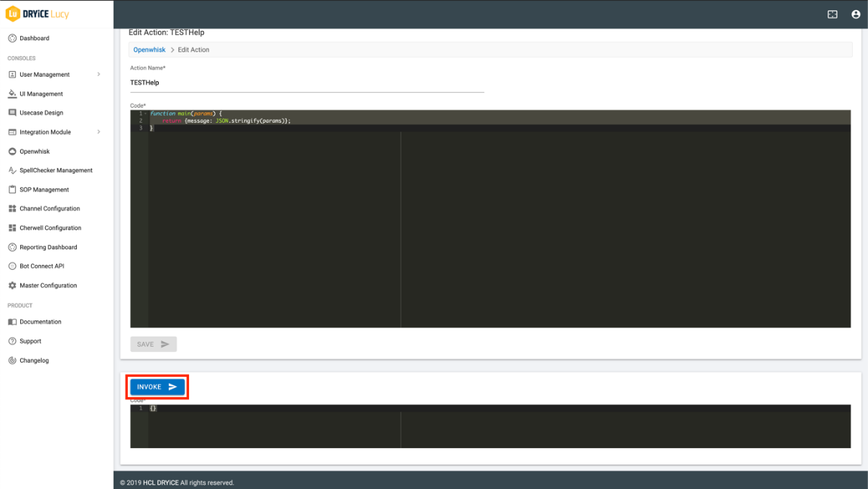
Task: Click the SpellChecker Management icon
Action: [12, 170]
